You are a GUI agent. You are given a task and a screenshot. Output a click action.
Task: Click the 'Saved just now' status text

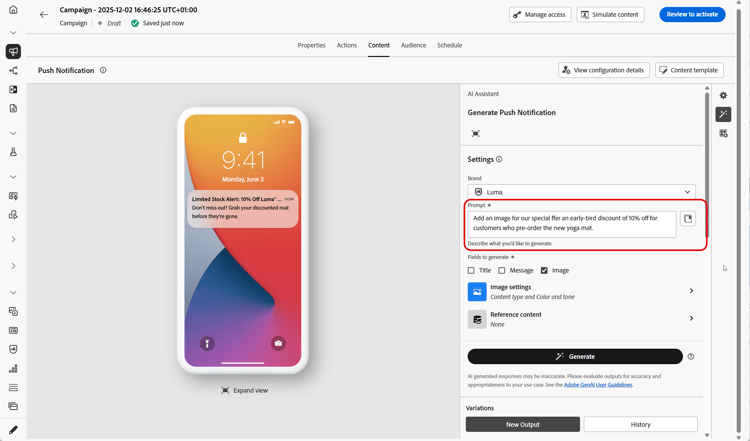click(163, 23)
